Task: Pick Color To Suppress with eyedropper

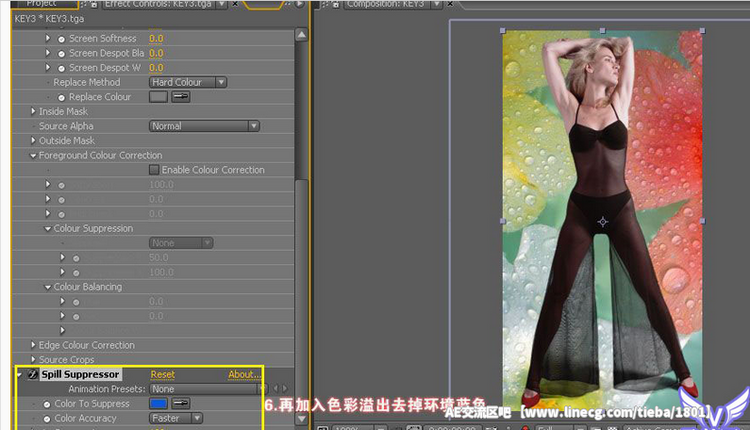Action: click(181, 403)
